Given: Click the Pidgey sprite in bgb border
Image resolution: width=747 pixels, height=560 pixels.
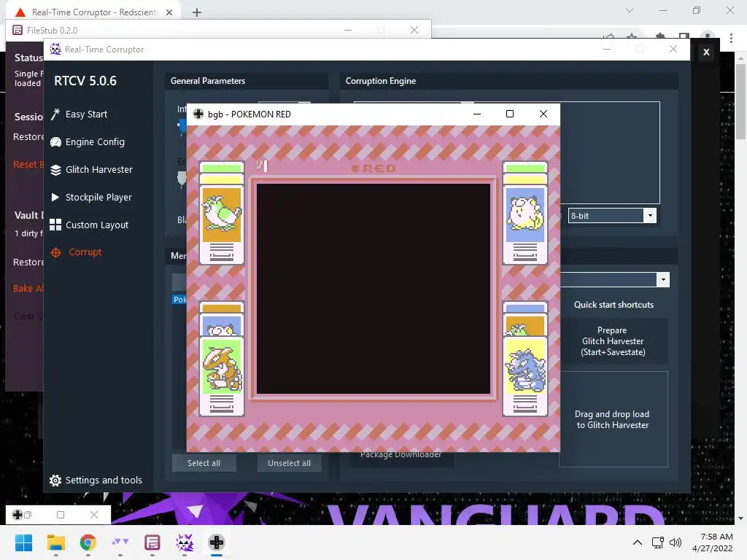Looking at the screenshot, I should (x=222, y=215).
